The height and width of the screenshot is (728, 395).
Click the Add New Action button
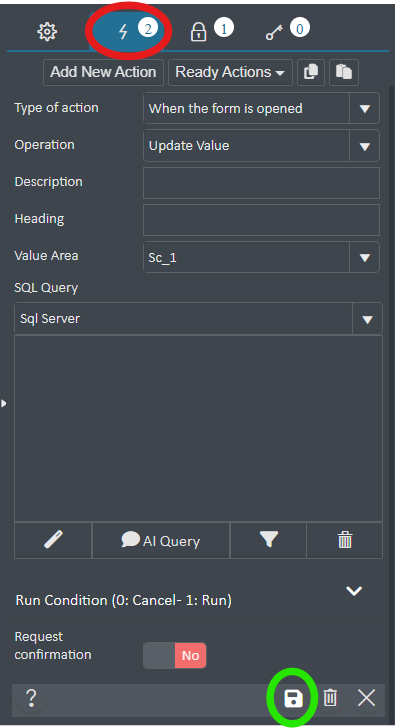[104, 72]
